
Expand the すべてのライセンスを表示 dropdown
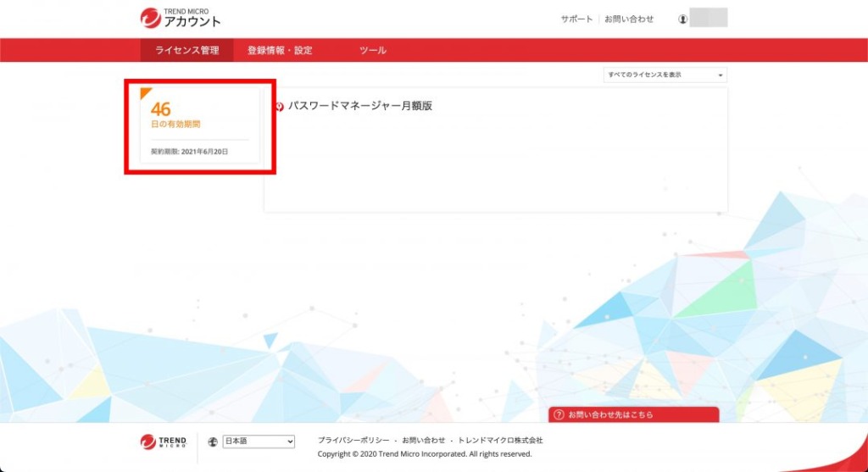(665, 75)
